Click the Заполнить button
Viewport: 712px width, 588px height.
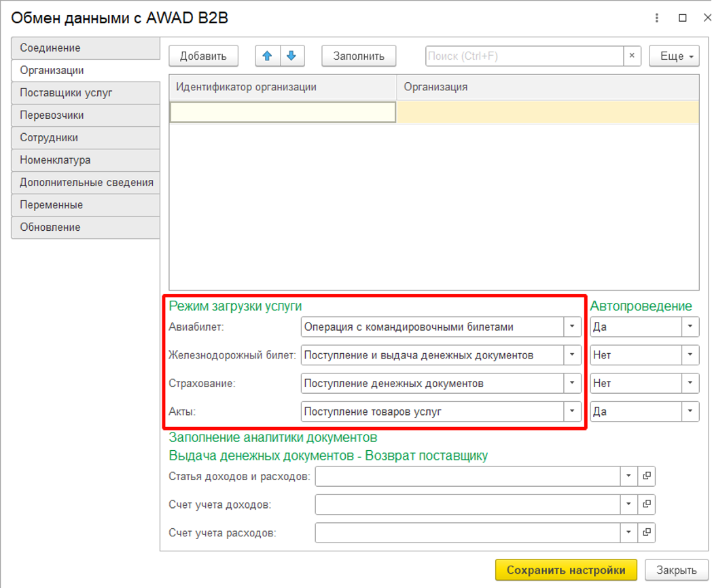(359, 56)
